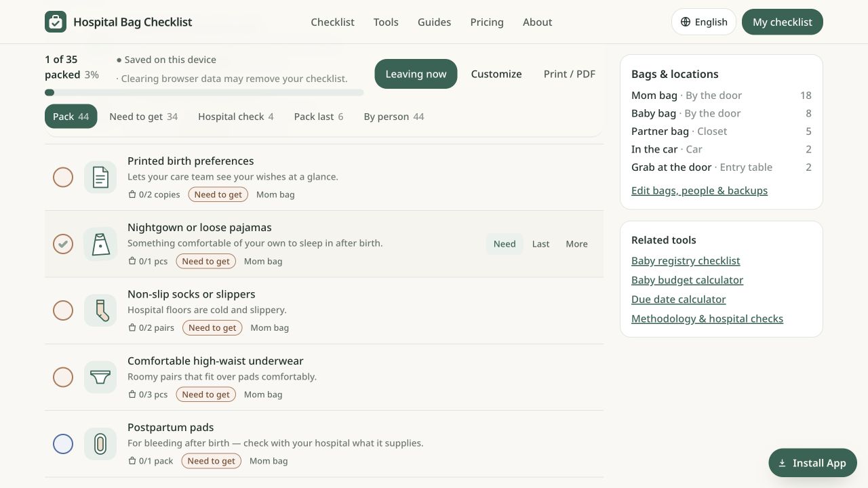
Task: Open the Edit bags, people & backups link
Action: [699, 190]
